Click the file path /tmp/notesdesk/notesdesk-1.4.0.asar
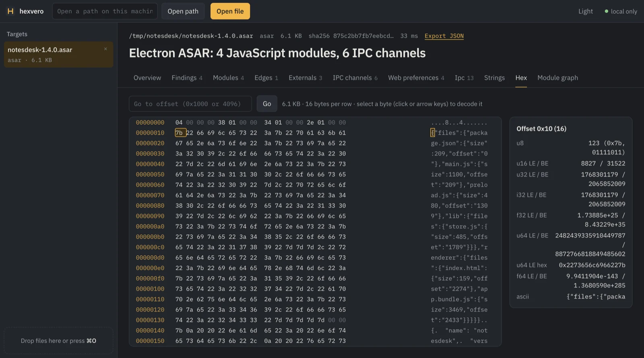The width and height of the screenshot is (644, 358). [191, 36]
